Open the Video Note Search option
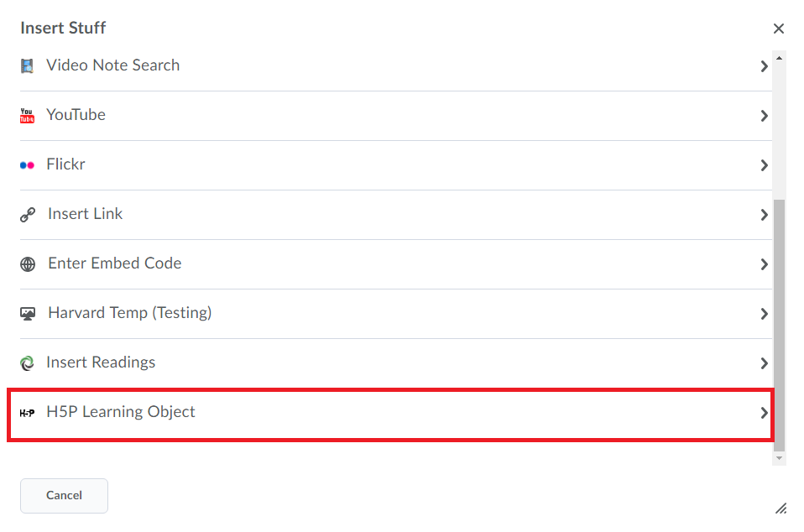Screen dimensions: 804x532 point(396,66)
